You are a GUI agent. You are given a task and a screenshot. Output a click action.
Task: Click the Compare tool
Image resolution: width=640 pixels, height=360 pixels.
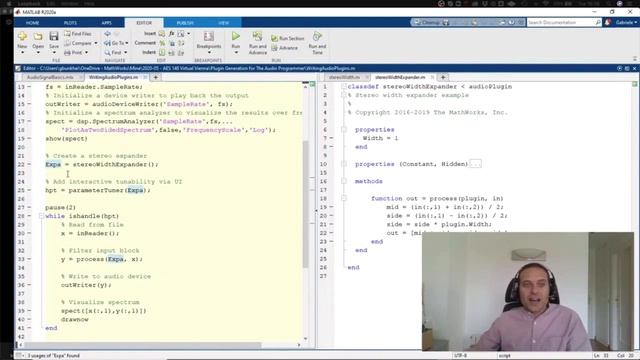(x=78, y=43)
